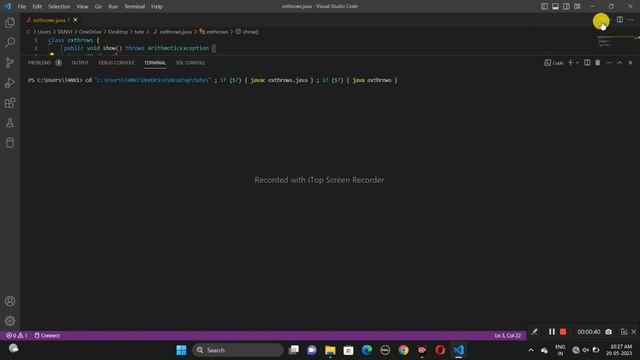
Task: Toggle the Panel layout icon
Action: coord(556,6)
